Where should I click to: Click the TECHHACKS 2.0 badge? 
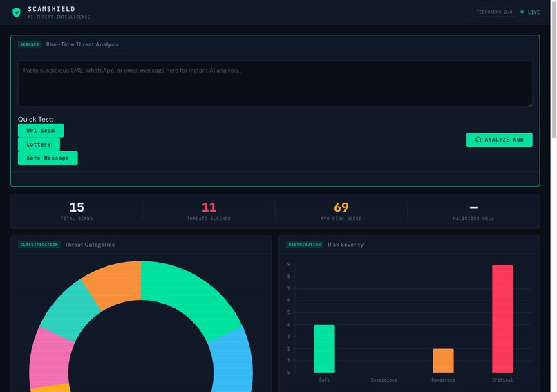494,12
